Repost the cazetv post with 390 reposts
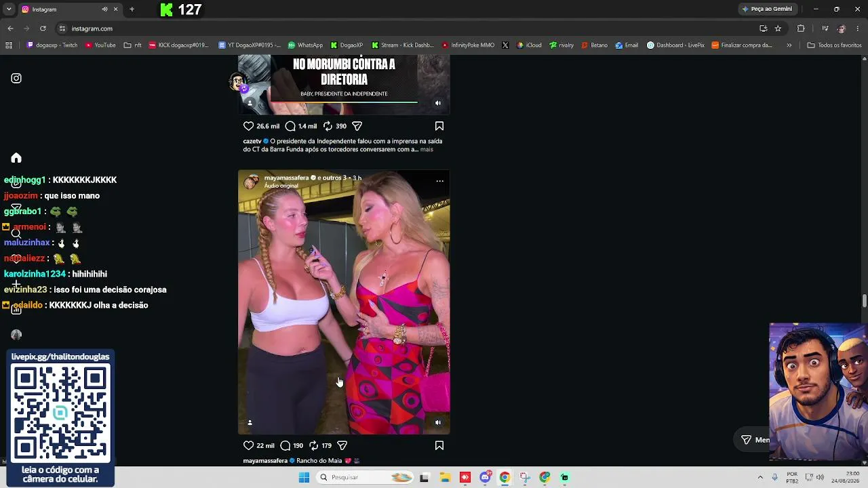Viewport: 868px width, 488px height. pos(328,126)
